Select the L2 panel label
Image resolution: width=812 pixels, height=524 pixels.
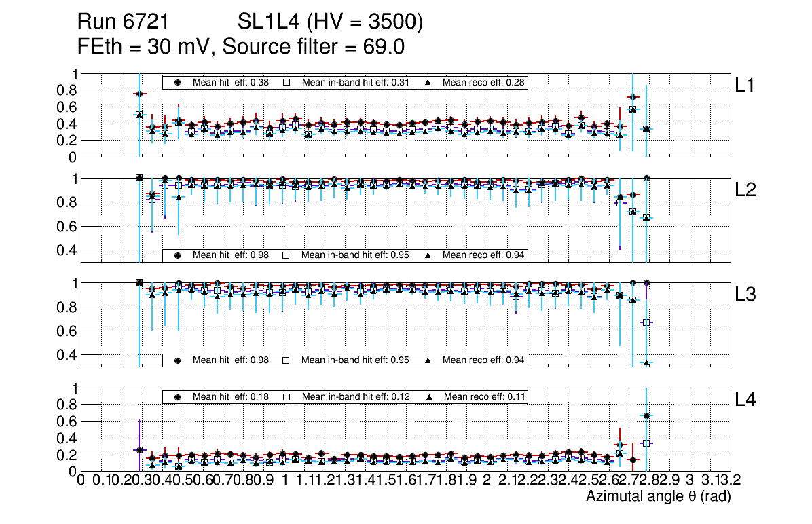click(x=745, y=190)
